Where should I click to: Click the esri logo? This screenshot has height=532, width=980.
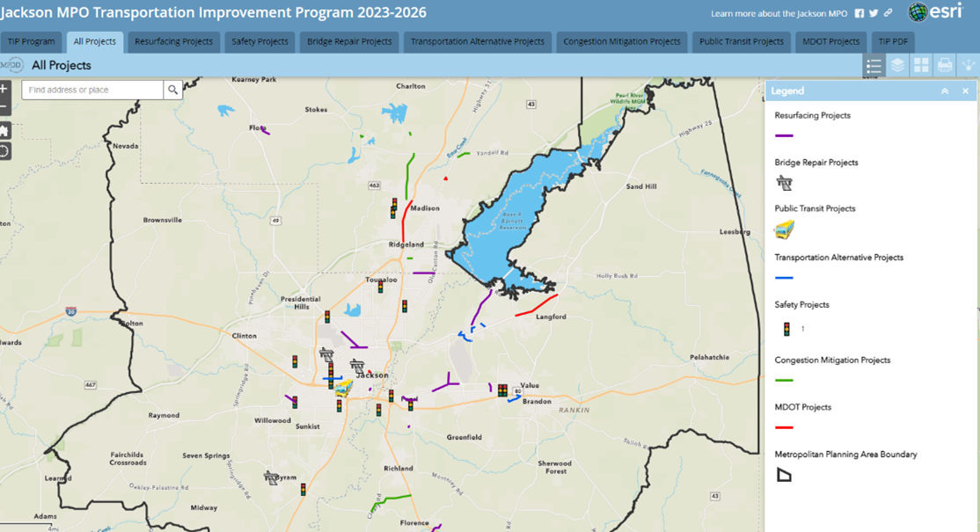pos(936,11)
